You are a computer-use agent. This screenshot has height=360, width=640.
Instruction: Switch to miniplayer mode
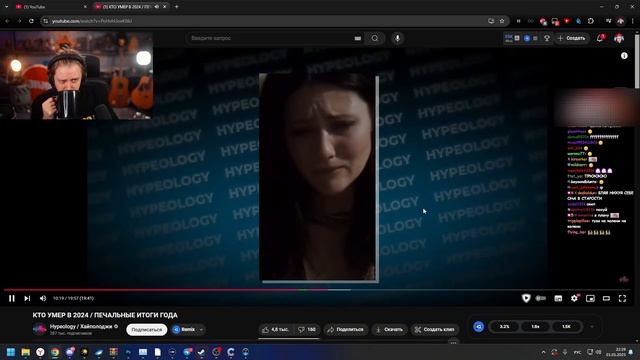coord(590,298)
